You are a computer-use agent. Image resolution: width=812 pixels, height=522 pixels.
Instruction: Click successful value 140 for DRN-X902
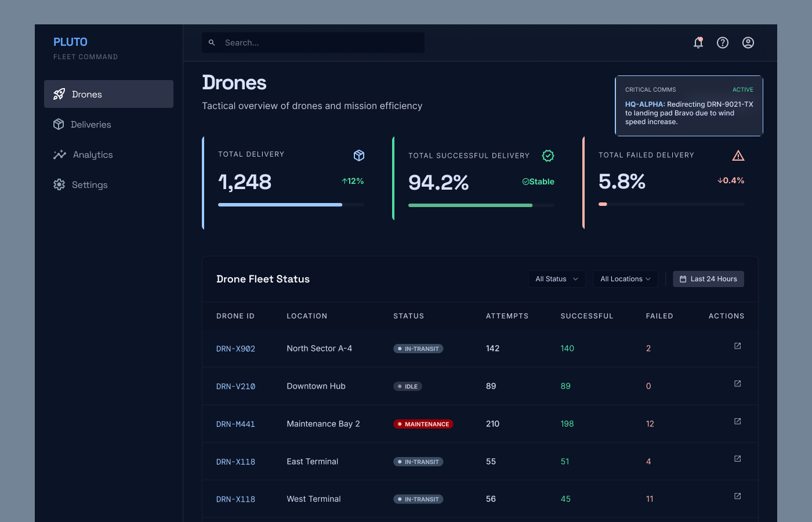pyautogui.click(x=567, y=348)
